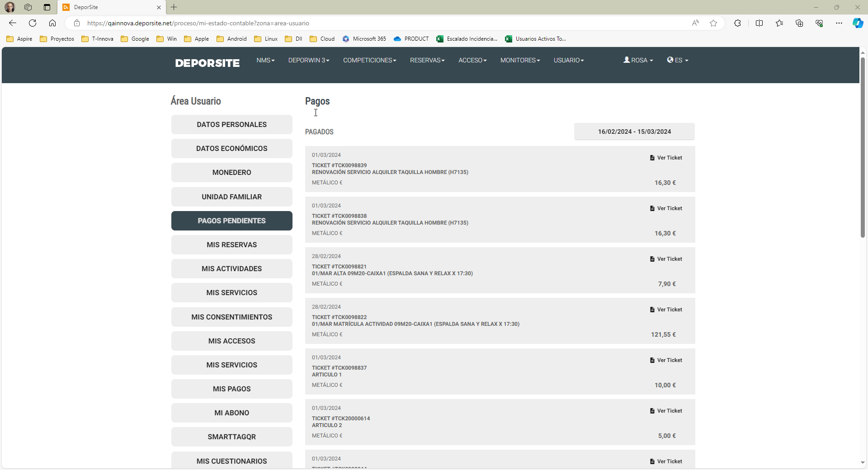Screen dimensions: 868x470
Task: Open UNIDAD FAMILIAR section
Action: 232,197
